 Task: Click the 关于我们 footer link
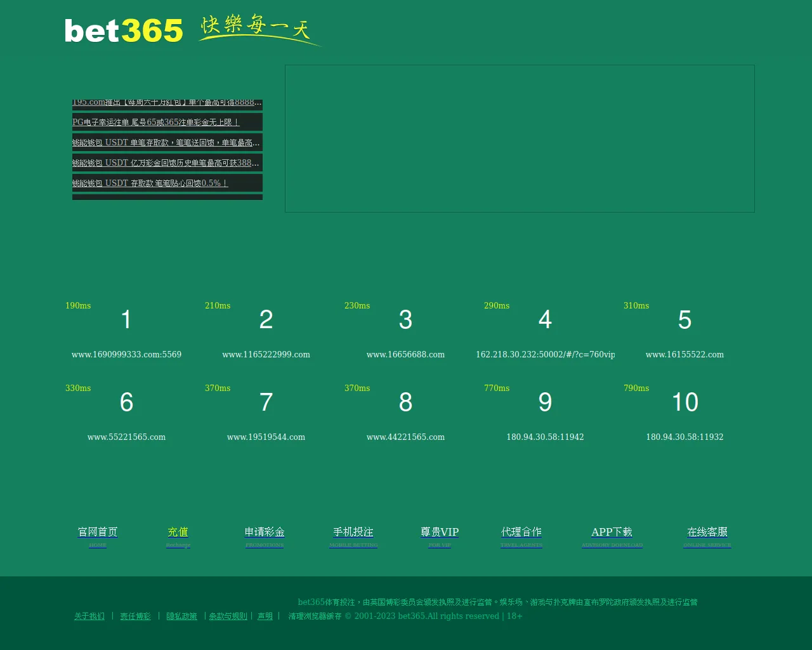click(89, 616)
